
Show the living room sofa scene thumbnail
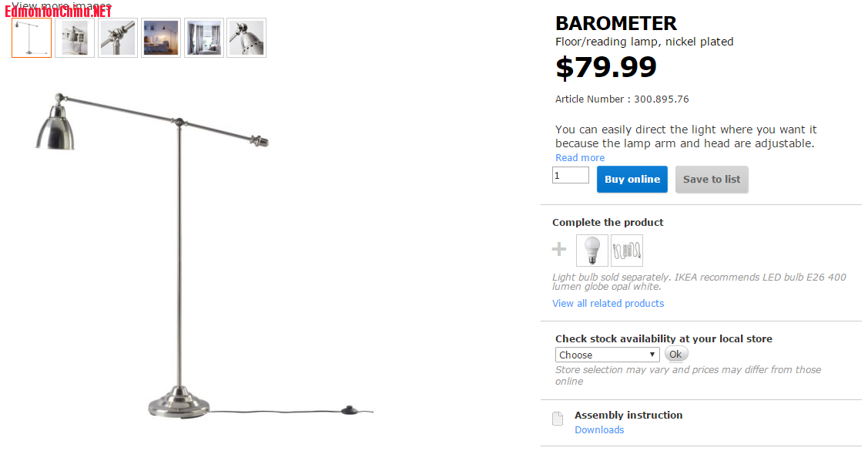coord(161,38)
